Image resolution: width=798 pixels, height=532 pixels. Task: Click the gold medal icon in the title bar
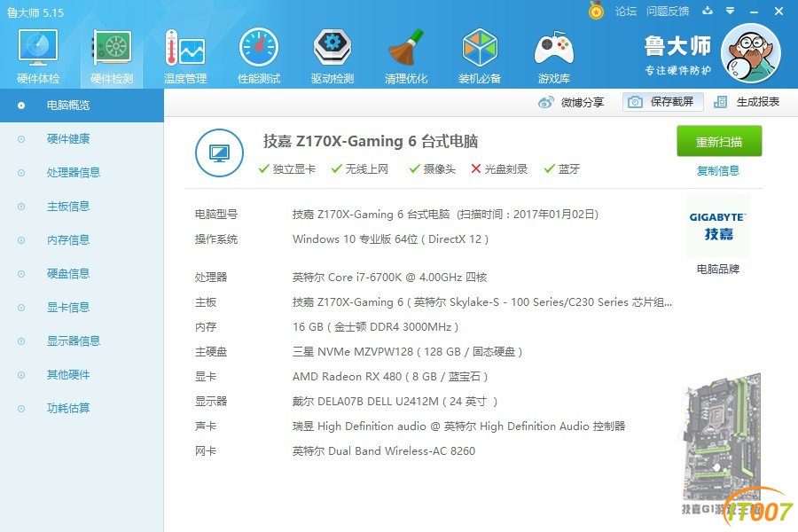point(596,10)
